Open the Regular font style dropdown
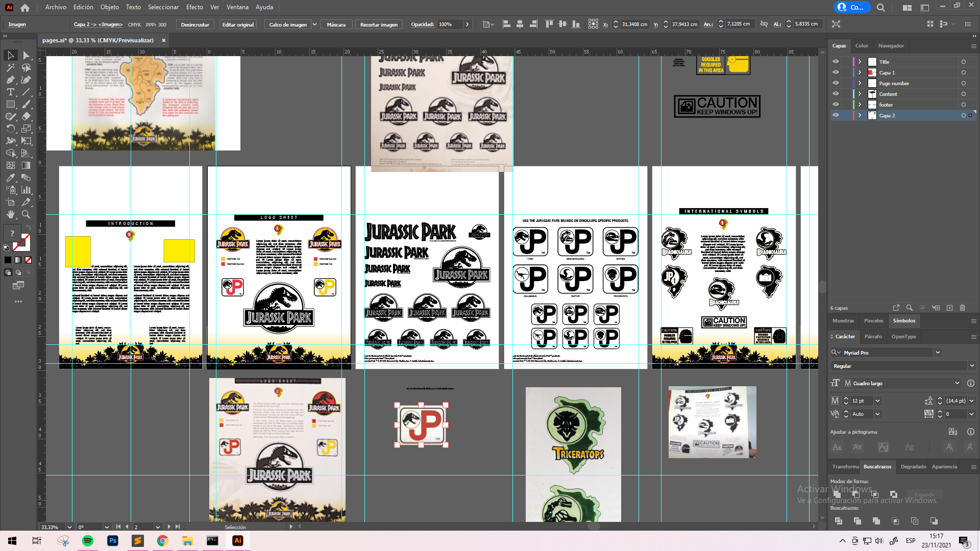This screenshot has height=551, width=980. (x=972, y=366)
